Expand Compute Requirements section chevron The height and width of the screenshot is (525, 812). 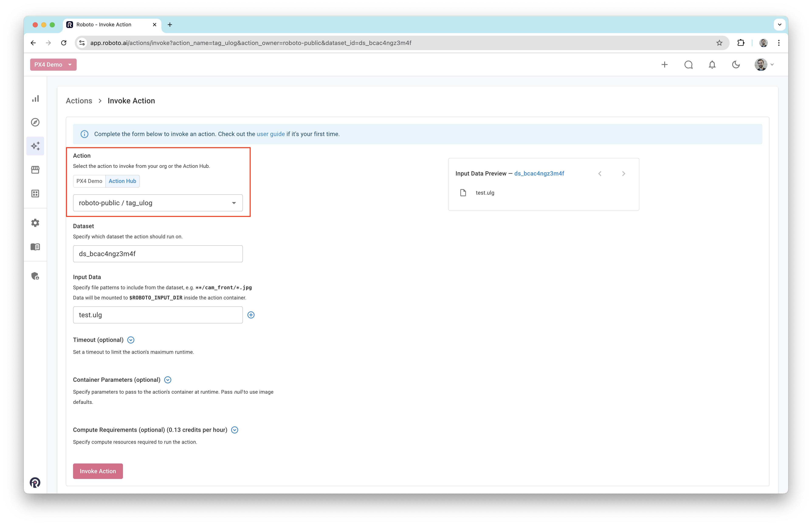pos(235,430)
